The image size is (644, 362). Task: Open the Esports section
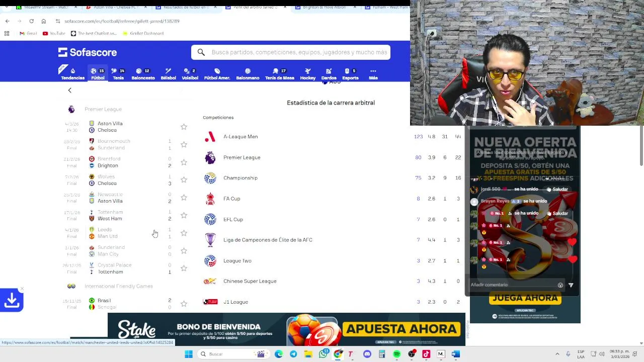point(350,74)
